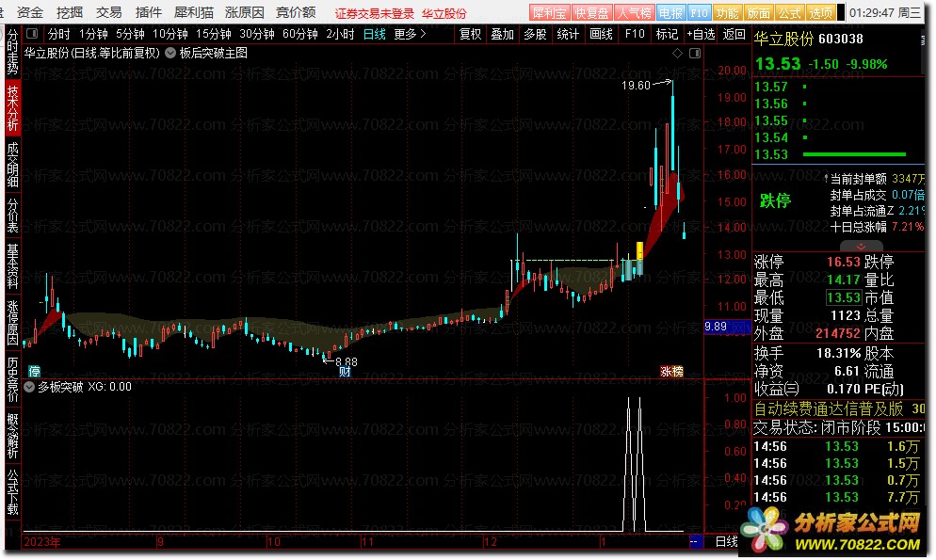Viewport: 936px width, 560px height.
Task: Open the 资金 menu
Action: 30,12
